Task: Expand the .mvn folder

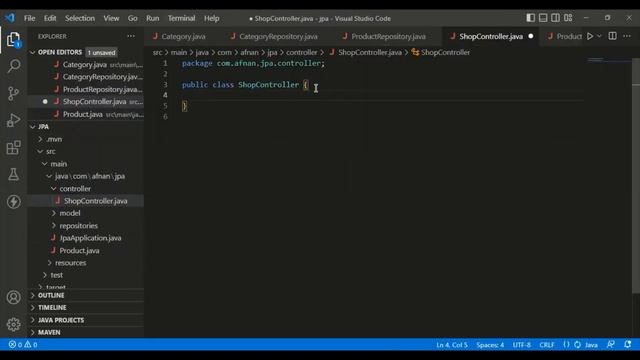Action: pyautogui.click(x=54, y=139)
